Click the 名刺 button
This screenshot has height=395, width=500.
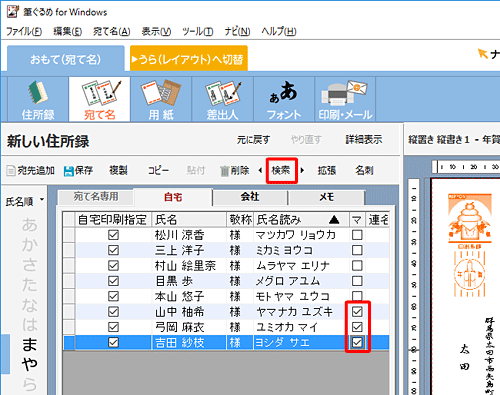click(364, 170)
